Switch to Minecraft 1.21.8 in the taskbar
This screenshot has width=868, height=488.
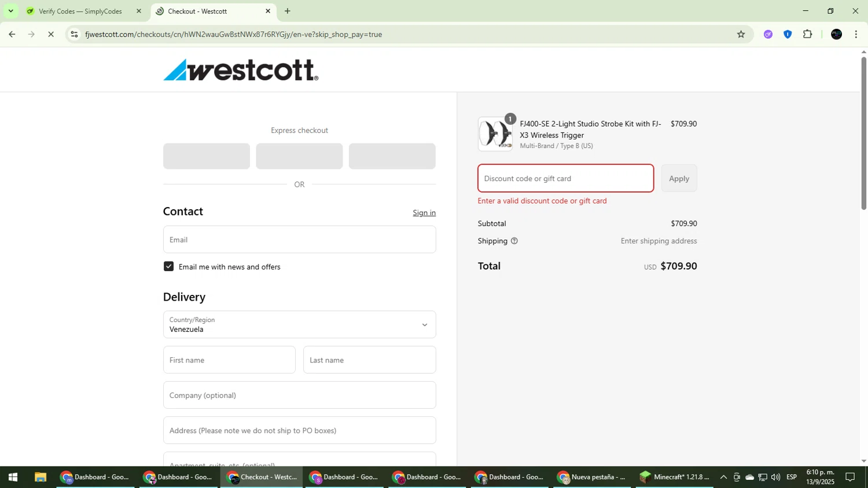[674, 477]
